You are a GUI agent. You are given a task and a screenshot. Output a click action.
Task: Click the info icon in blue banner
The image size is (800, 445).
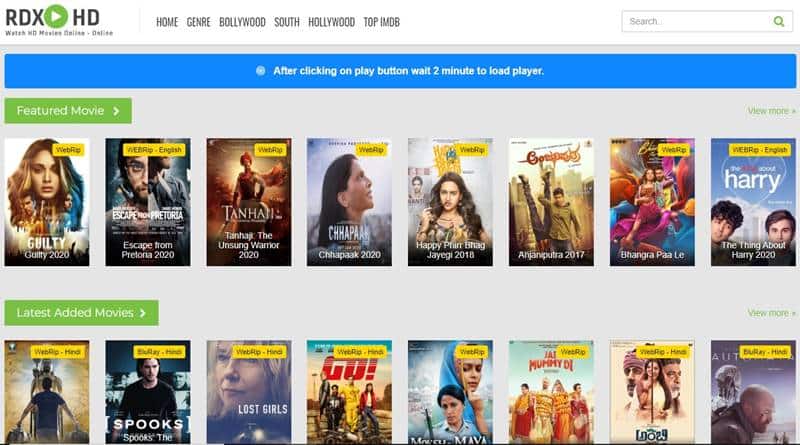(x=260, y=71)
